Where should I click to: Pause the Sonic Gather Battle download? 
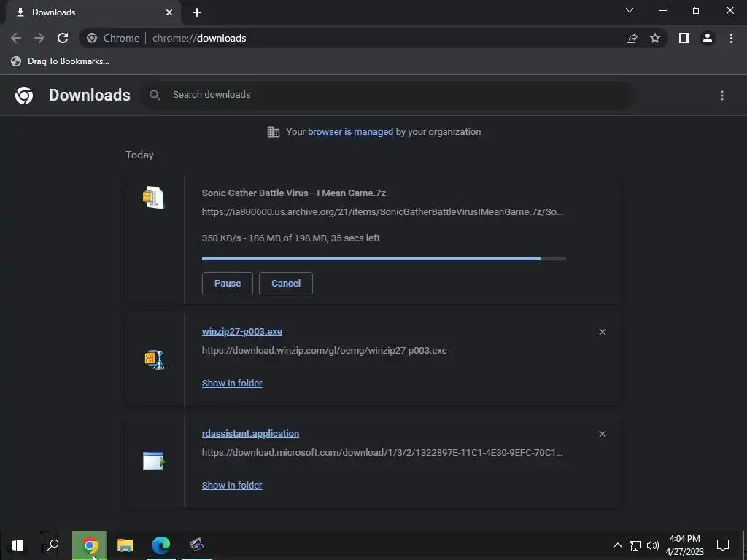228,284
